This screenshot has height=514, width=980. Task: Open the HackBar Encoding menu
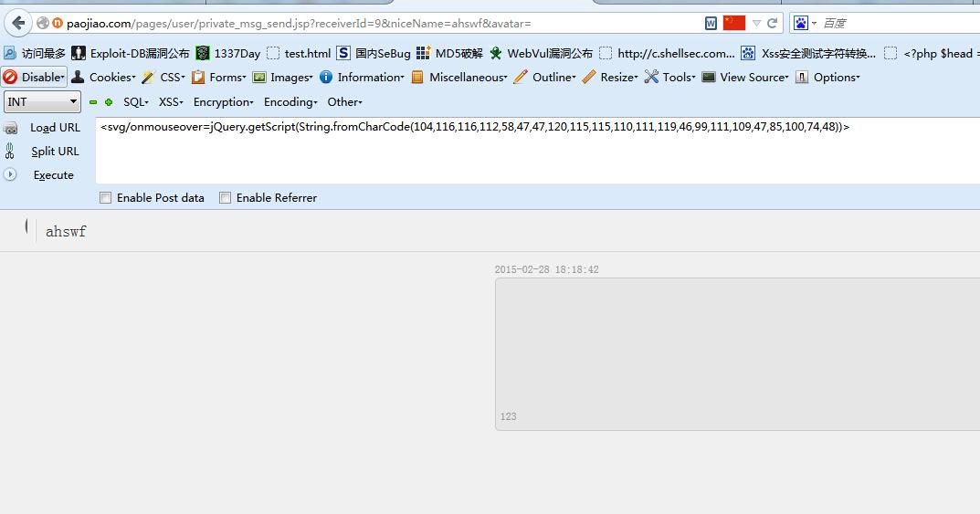point(290,102)
